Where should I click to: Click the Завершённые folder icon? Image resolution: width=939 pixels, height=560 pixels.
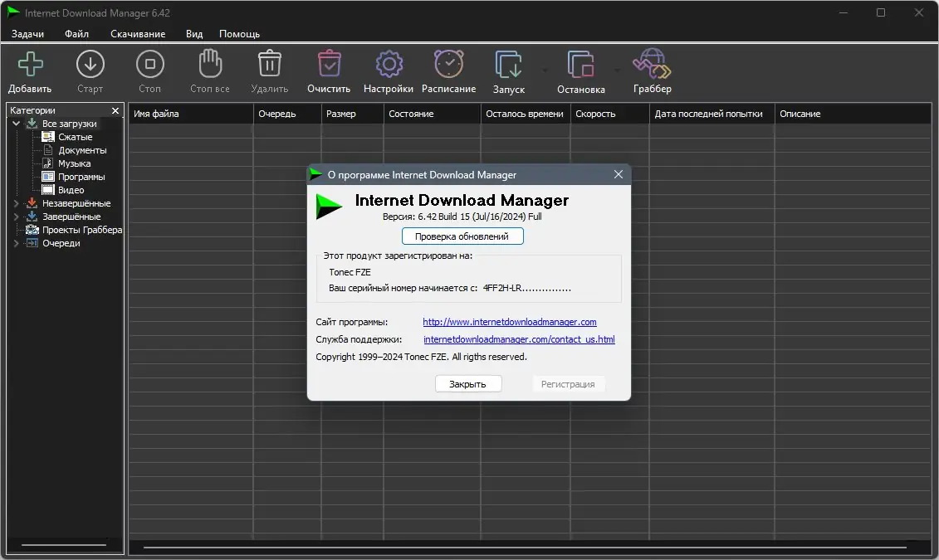tap(32, 216)
